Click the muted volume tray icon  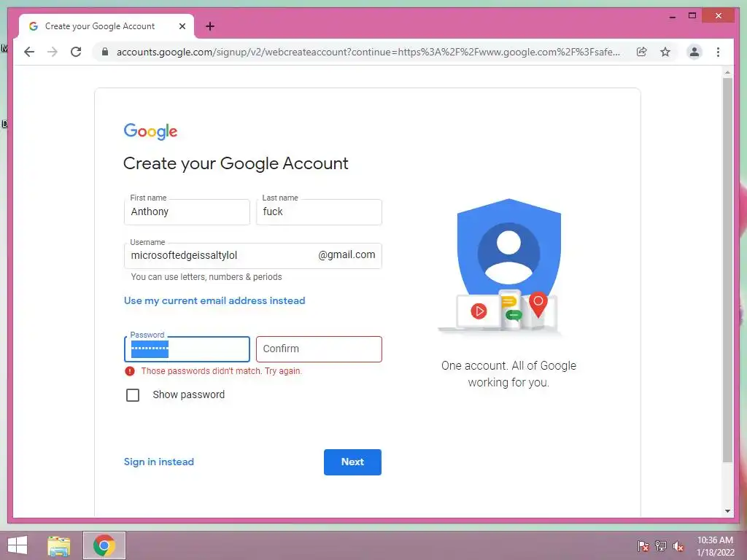(678, 545)
